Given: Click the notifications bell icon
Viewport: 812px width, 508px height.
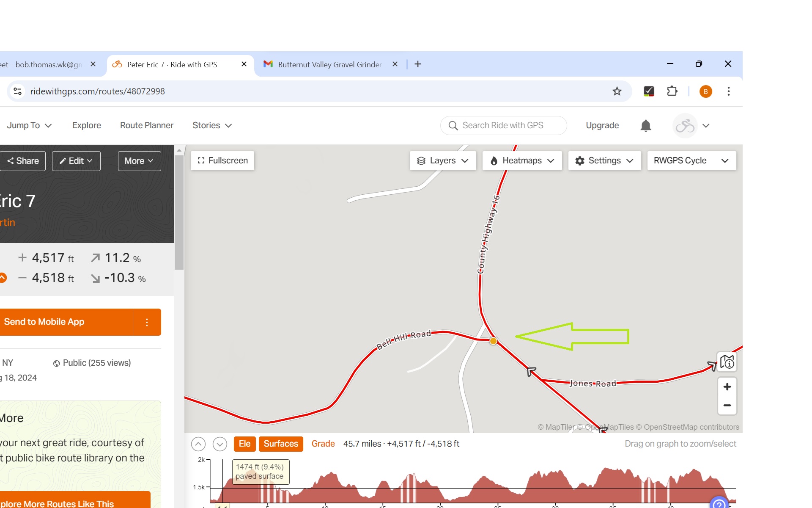Looking at the screenshot, I should coord(645,126).
